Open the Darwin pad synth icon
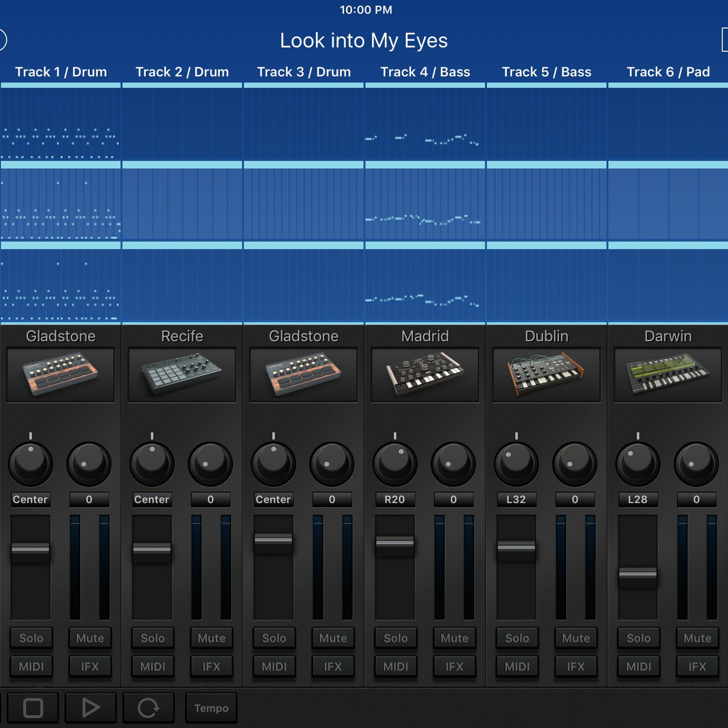 668,374
